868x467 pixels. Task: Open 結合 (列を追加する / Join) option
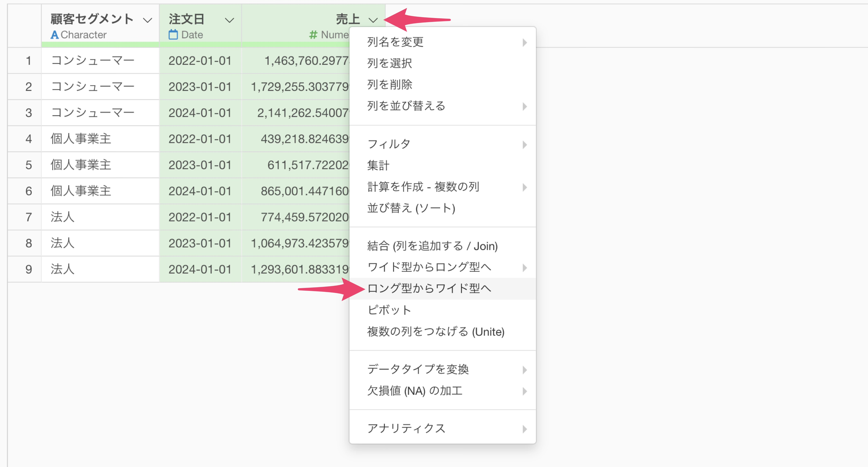tap(432, 246)
